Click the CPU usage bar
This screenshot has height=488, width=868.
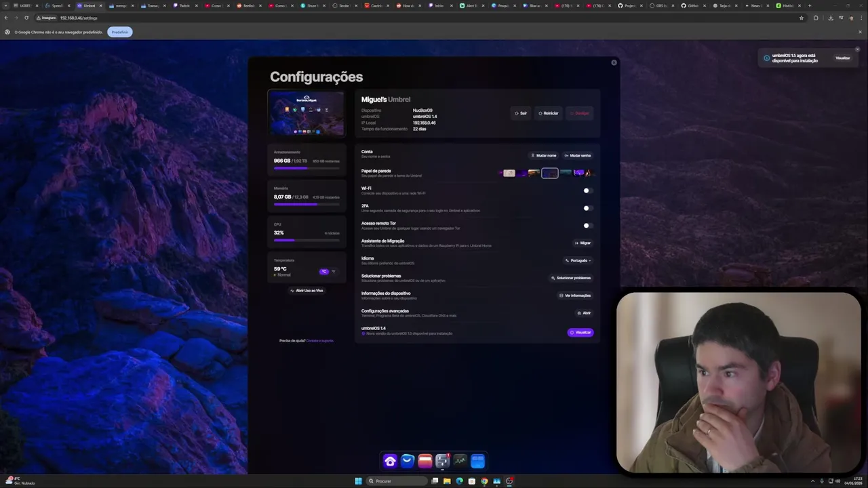[307, 239]
